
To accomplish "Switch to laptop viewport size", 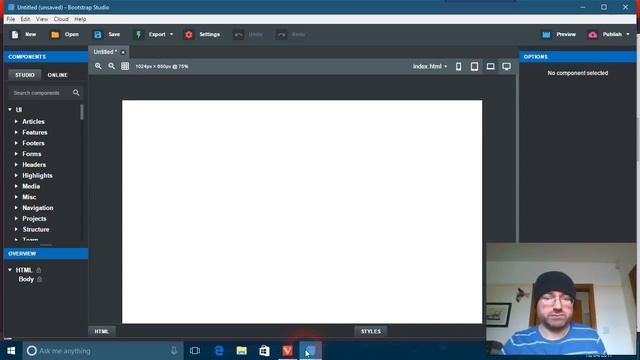I will (x=490, y=67).
